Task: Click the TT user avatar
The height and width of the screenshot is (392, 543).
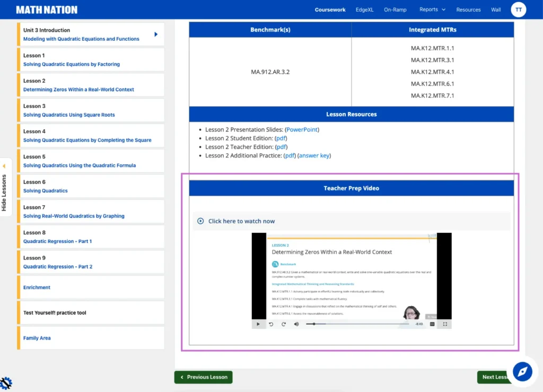Action: (x=518, y=10)
